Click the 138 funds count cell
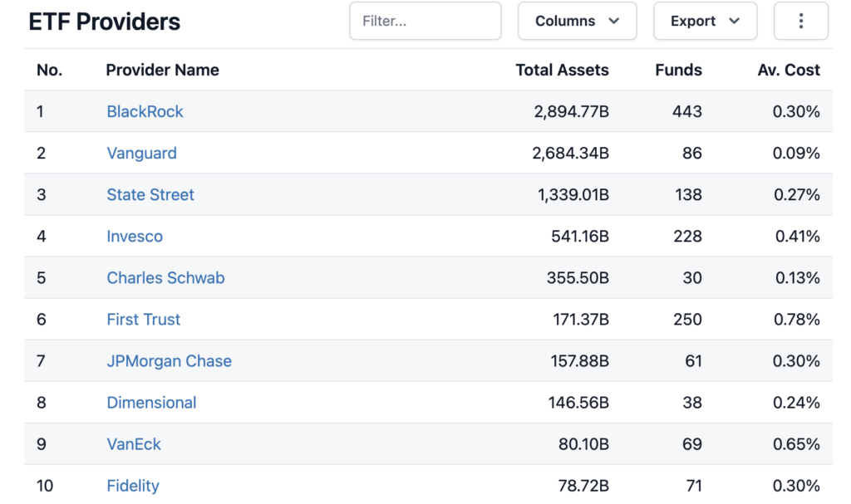 (688, 195)
